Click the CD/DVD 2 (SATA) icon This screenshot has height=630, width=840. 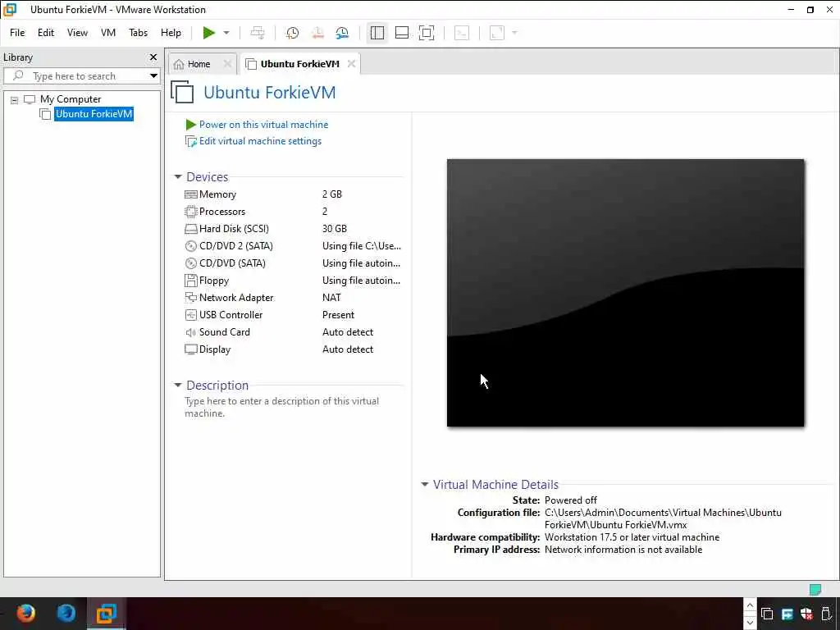point(190,246)
